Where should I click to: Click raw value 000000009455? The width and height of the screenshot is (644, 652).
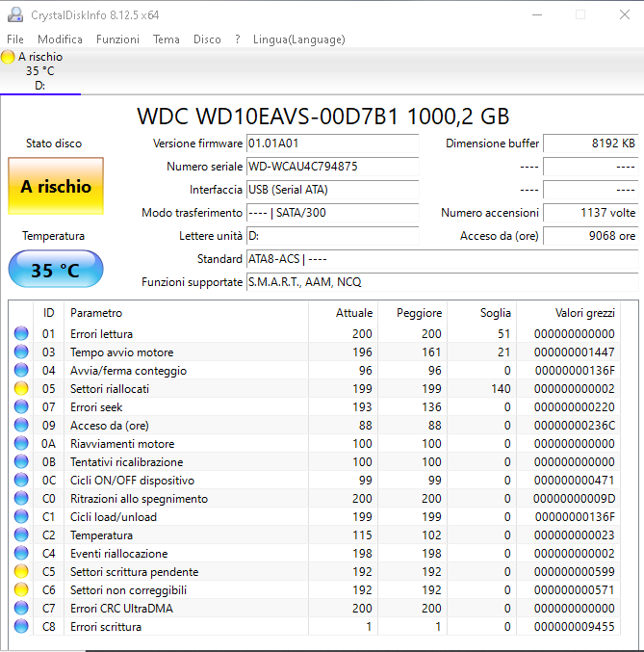pyautogui.click(x=574, y=627)
